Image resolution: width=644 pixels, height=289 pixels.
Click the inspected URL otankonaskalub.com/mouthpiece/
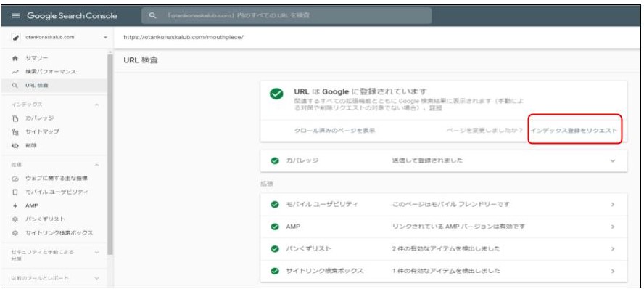(x=183, y=38)
